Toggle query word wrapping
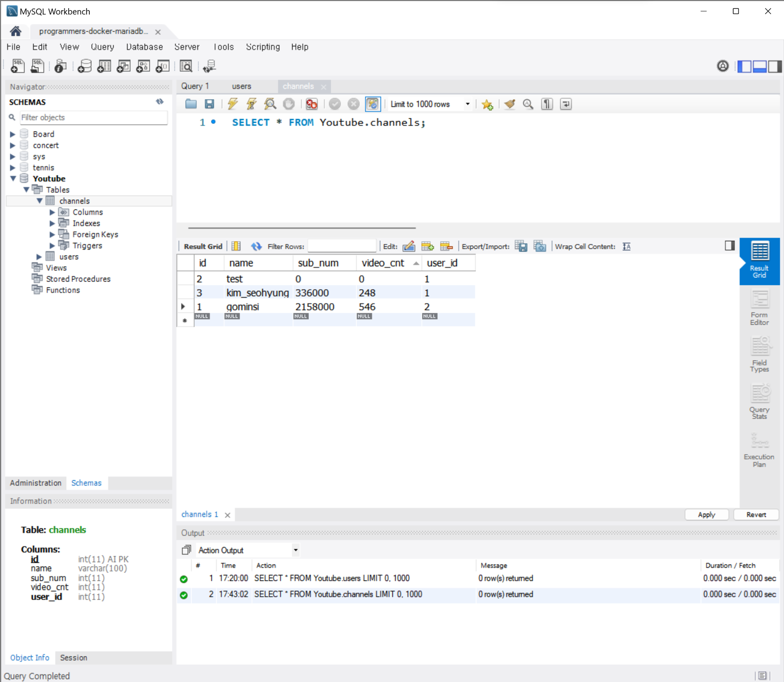The image size is (784, 682). (x=566, y=104)
